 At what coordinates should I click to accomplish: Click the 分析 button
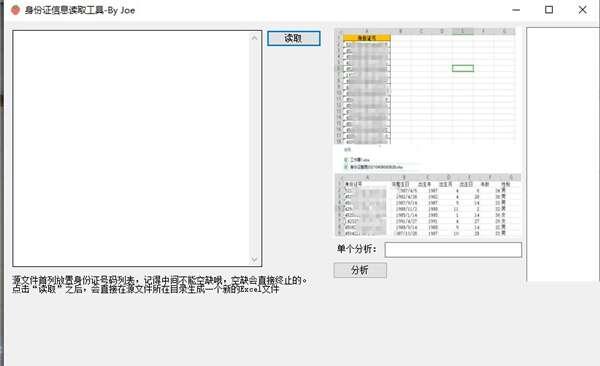tap(360, 270)
